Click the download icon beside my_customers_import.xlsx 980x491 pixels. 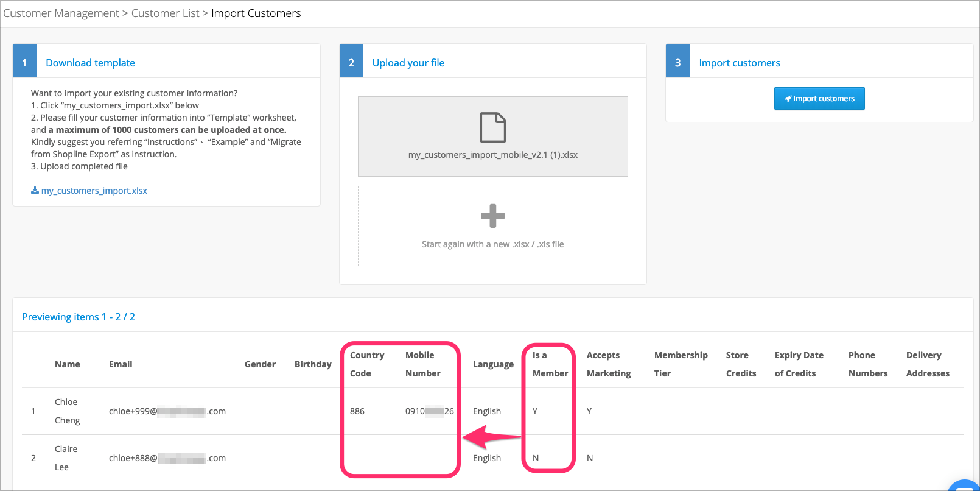pyautogui.click(x=35, y=191)
